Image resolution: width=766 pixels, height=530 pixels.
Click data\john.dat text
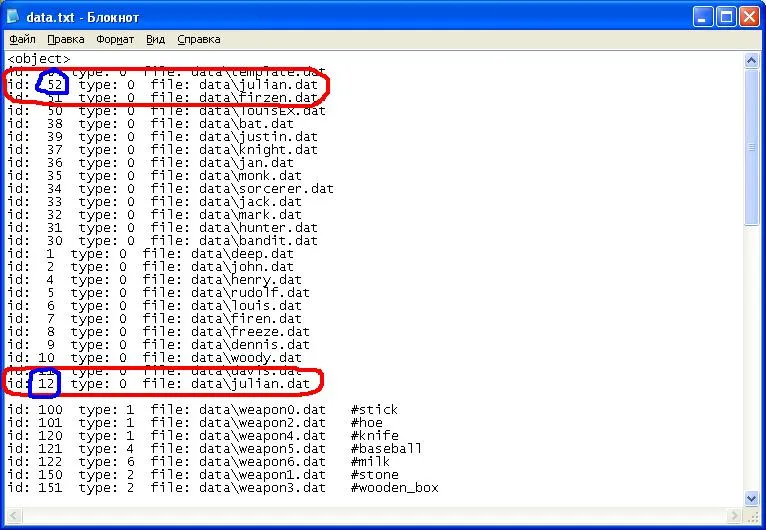click(242, 267)
